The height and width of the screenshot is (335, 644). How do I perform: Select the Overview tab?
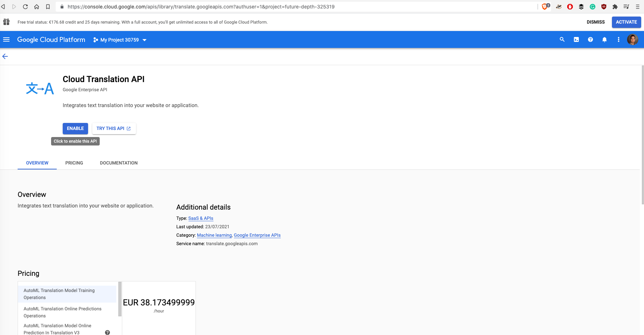[37, 163]
